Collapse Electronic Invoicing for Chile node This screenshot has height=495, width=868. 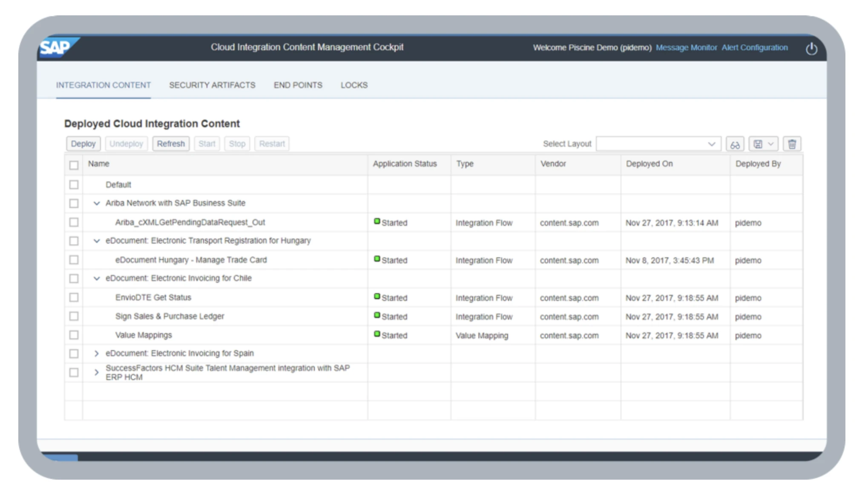(97, 279)
